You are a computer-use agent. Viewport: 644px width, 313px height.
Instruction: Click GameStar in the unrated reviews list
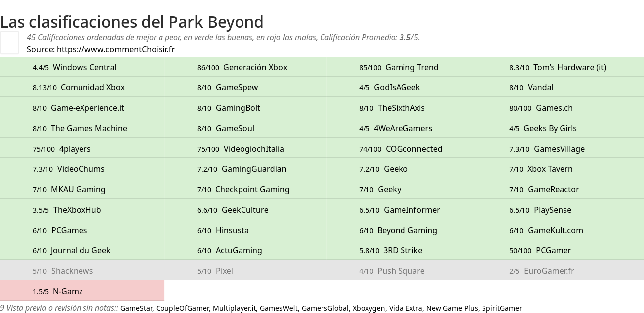(x=136, y=308)
